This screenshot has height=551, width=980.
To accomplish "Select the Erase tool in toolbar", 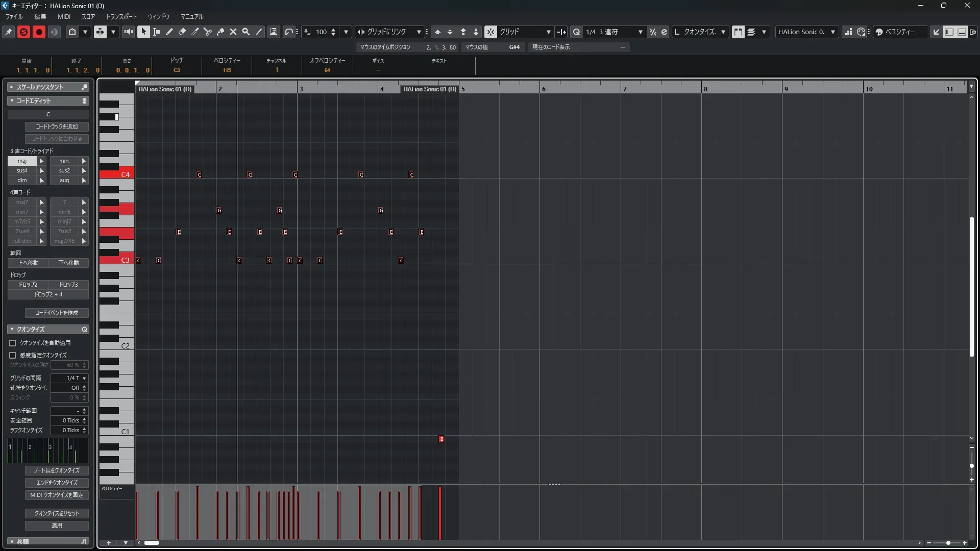I will pos(182,32).
